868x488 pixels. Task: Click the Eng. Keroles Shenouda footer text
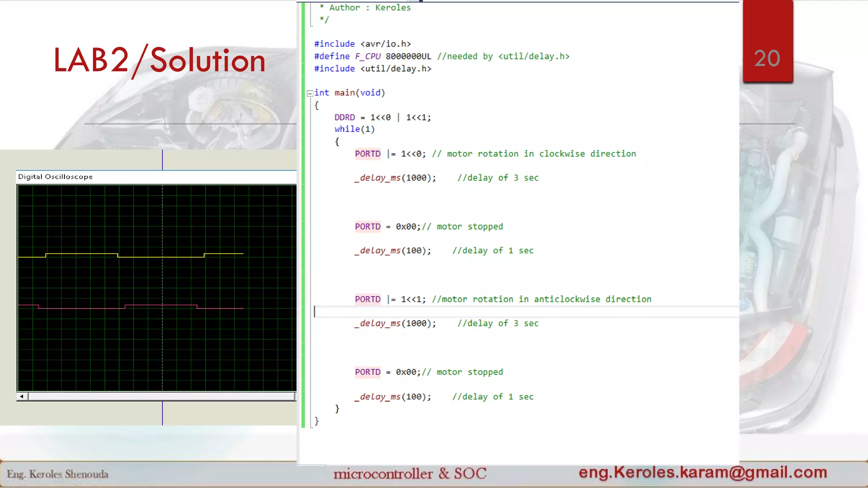58,474
